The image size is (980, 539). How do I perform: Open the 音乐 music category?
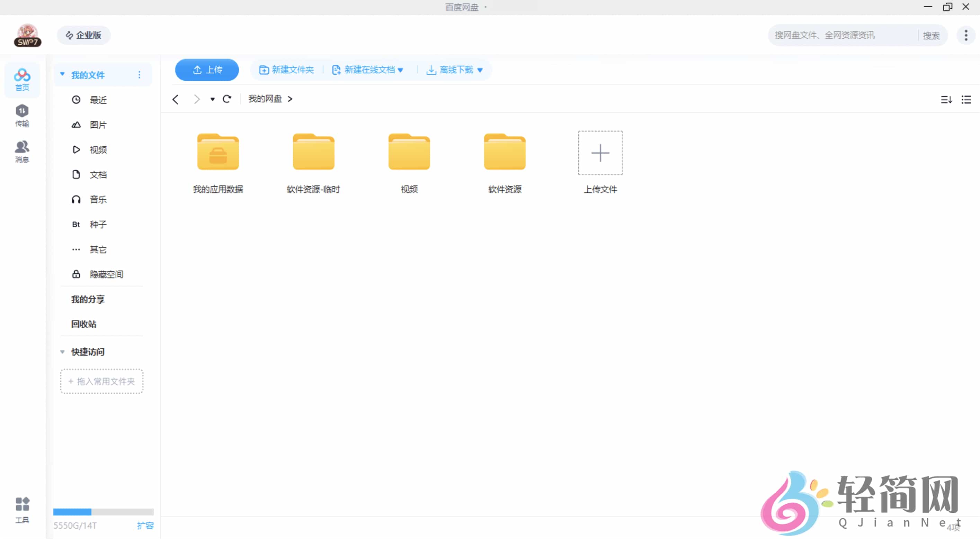point(98,199)
